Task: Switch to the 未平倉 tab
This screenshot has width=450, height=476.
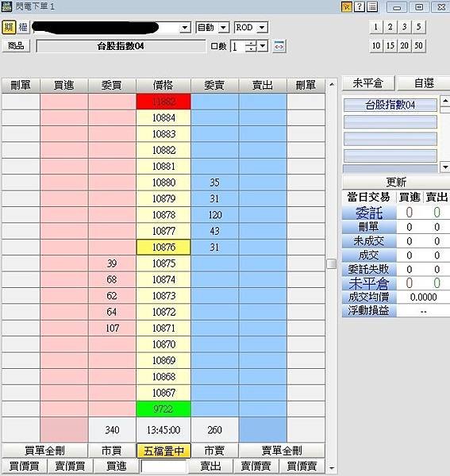Action: (368, 83)
